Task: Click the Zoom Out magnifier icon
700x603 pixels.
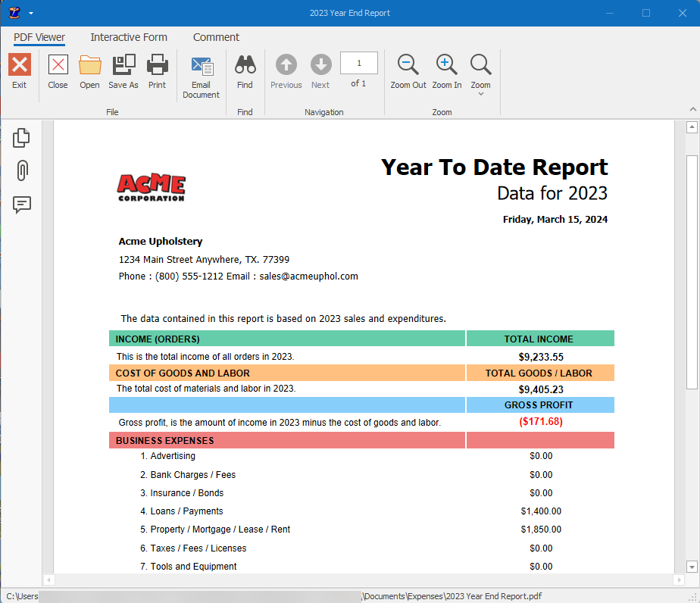Action: click(x=408, y=64)
